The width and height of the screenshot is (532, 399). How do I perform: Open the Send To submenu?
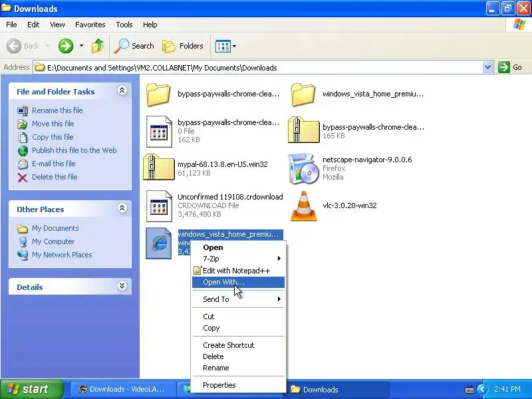click(238, 299)
